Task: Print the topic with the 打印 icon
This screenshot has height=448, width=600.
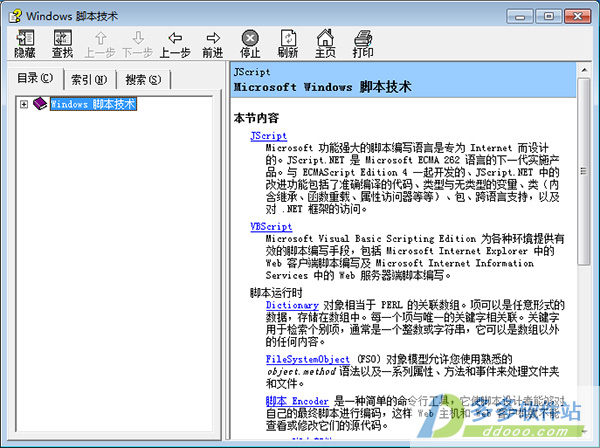Action: [363, 44]
